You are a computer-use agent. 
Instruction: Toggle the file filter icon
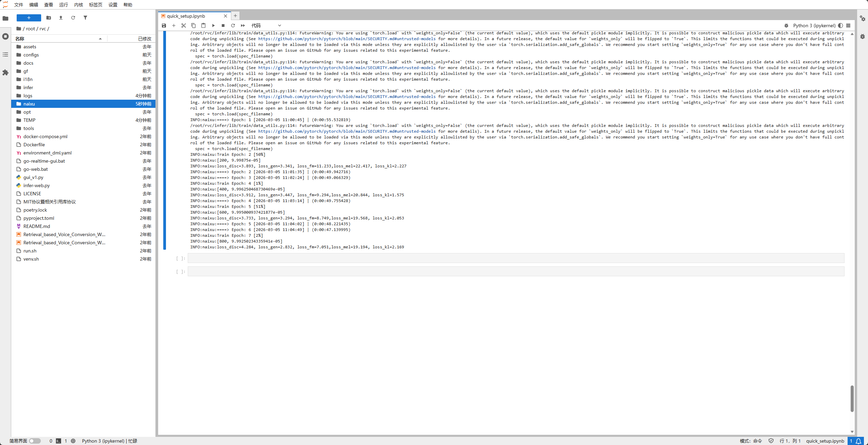click(85, 18)
